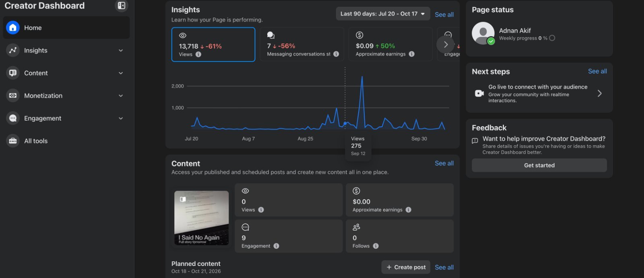644x278 pixels.
Task: Collapse the Creator Dashboard sidebar panel icon
Action: (x=122, y=6)
